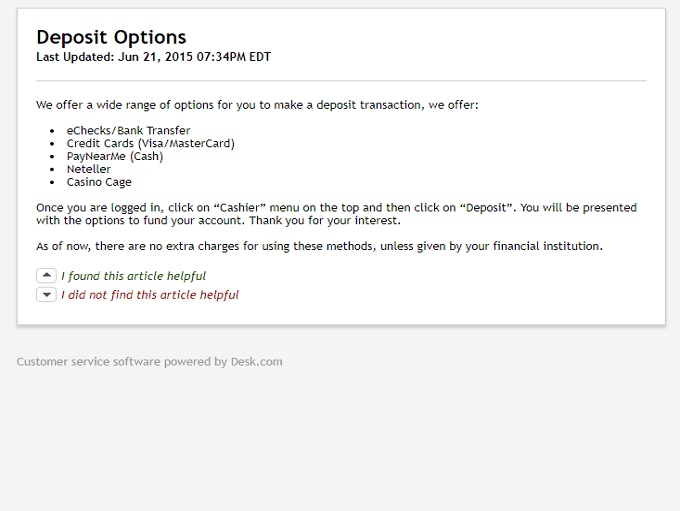Click the Neteller list item
The image size is (680, 511).
coord(89,170)
